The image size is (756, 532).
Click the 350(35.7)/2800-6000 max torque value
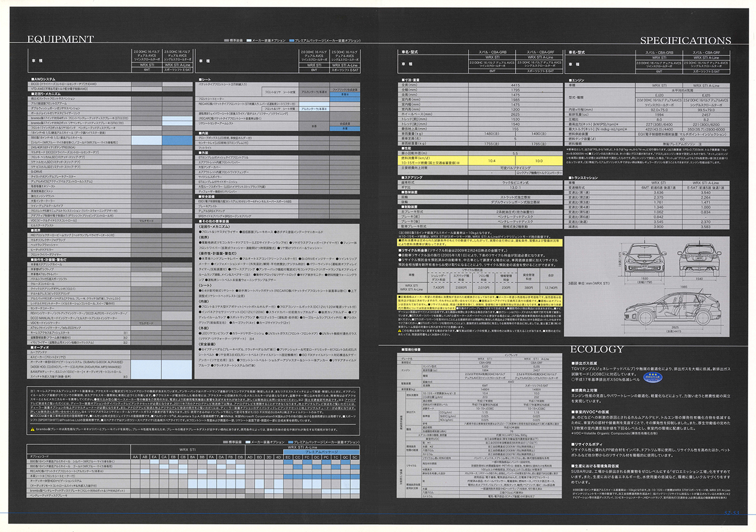tap(706, 129)
